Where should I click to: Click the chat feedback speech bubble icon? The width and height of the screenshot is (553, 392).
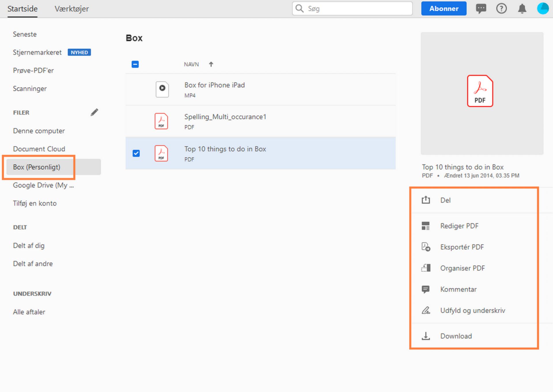coord(481,9)
